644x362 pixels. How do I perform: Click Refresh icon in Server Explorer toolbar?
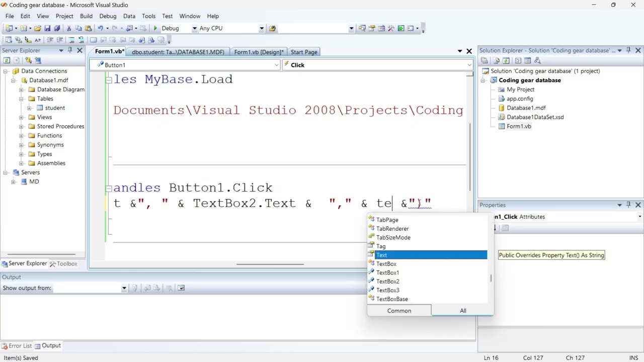pos(7,60)
